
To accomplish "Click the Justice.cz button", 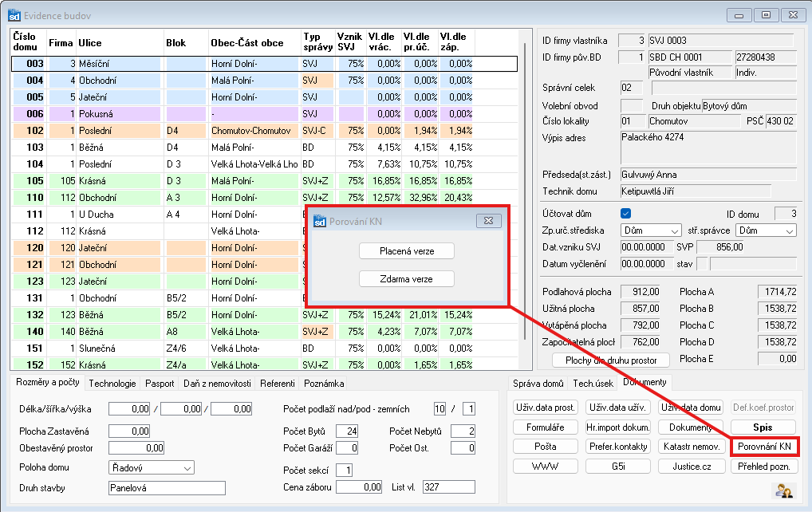I will click(692, 467).
